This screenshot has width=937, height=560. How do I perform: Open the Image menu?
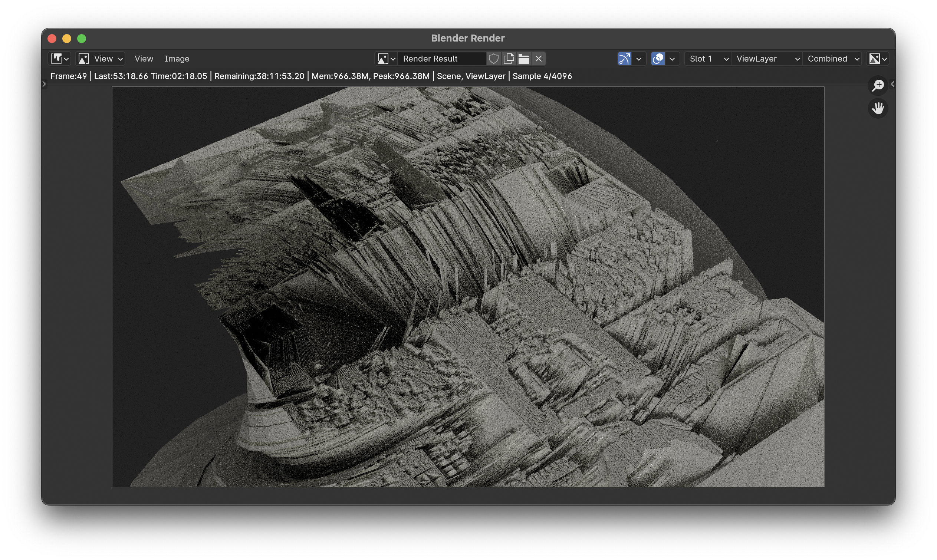click(x=177, y=59)
